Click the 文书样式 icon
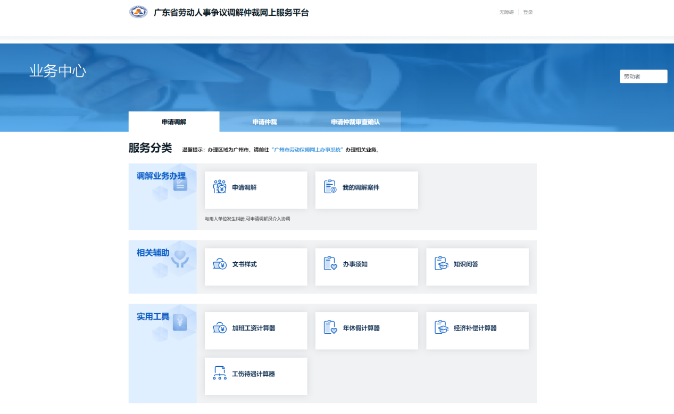 tap(219, 264)
